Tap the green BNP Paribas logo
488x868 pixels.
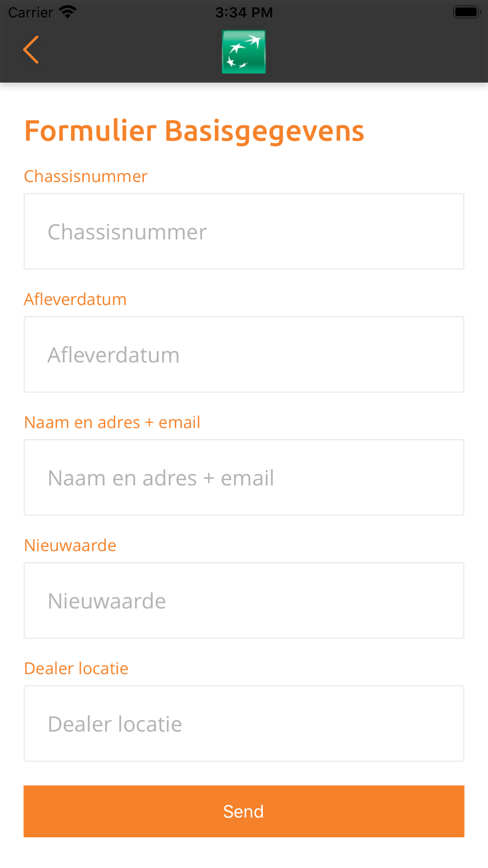point(244,52)
